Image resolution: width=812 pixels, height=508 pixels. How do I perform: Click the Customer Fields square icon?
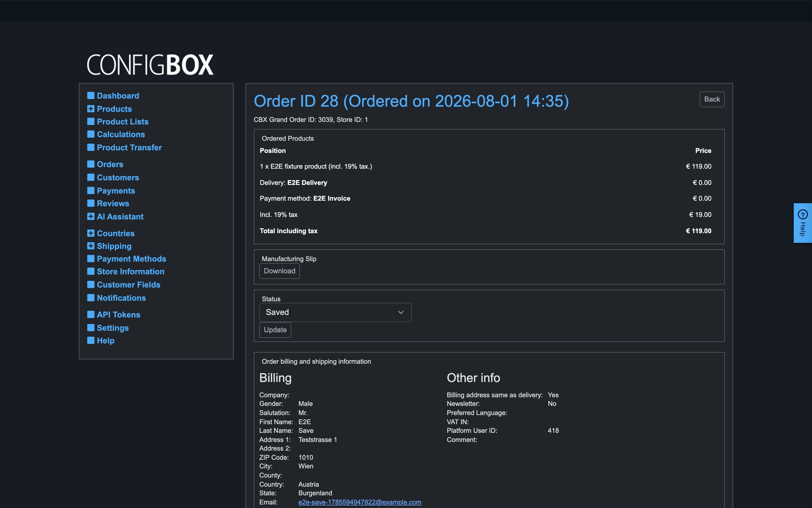91,284
